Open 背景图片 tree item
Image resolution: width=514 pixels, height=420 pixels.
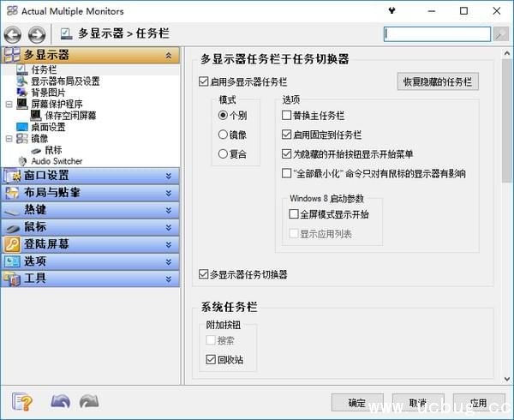(x=48, y=93)
